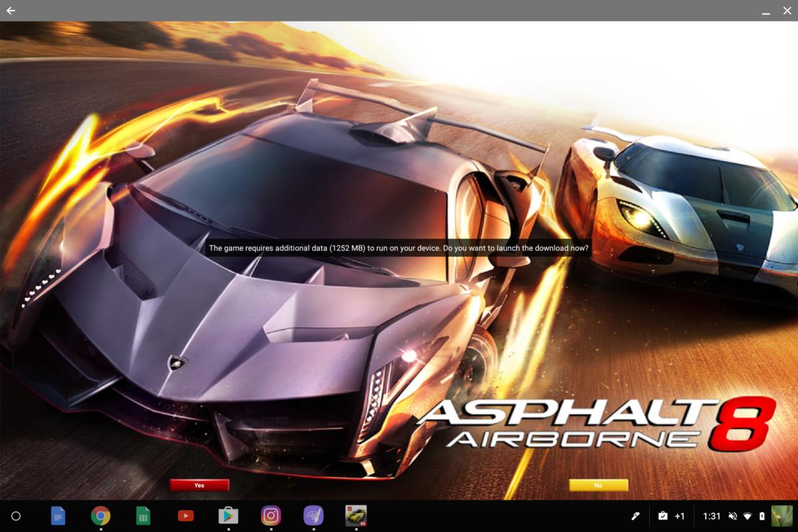Open stylus tools pen icon

(x=635, y=516)
